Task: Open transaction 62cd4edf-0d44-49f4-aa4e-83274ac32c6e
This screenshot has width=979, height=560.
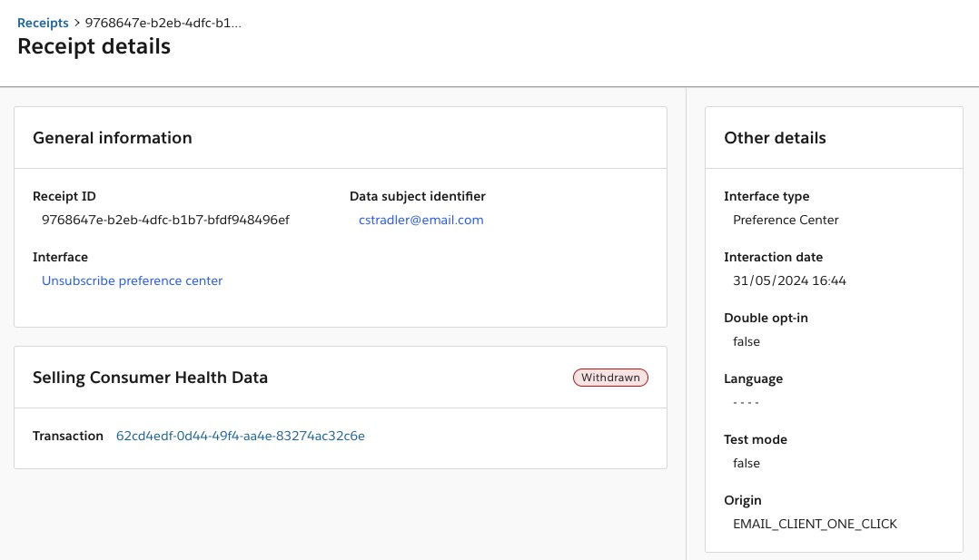Action: coord(240,436)
